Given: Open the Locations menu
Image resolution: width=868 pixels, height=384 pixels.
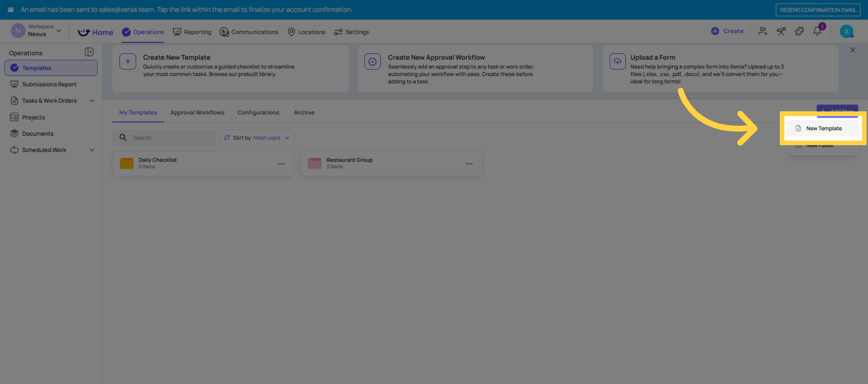Looking at the screenshot, I should click(x=307, y=32).
